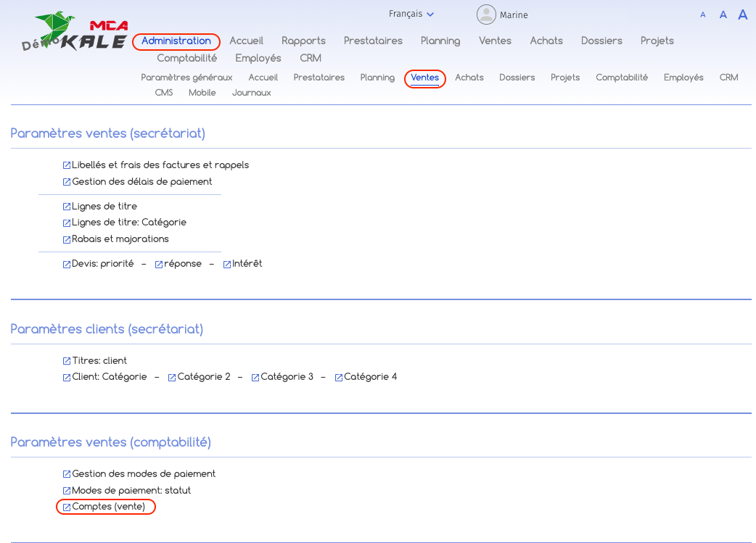This screenshot has width=756, height=543.
Task: Click external-link icon beside Titres: client
Action: [67, 361]
